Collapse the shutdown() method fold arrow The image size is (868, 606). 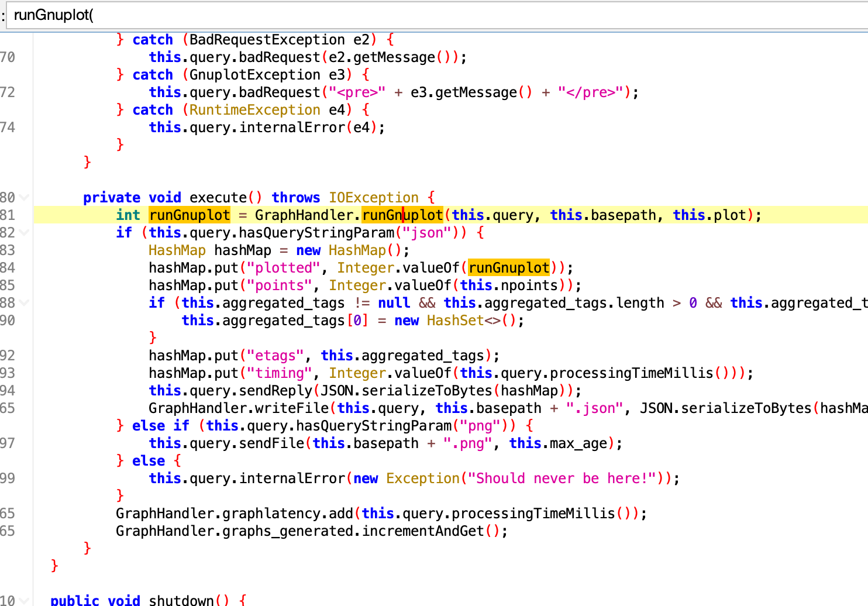click(x=24, y=600)
